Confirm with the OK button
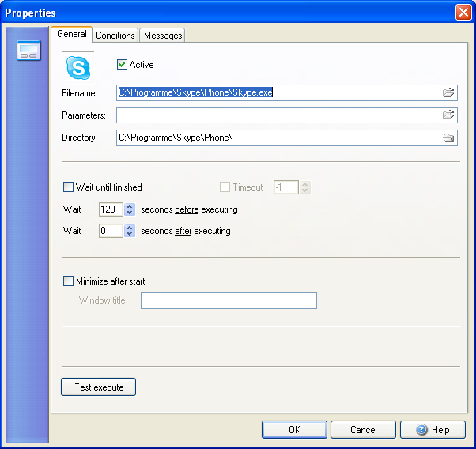The image size is (476, 449). tap(294, 429)
